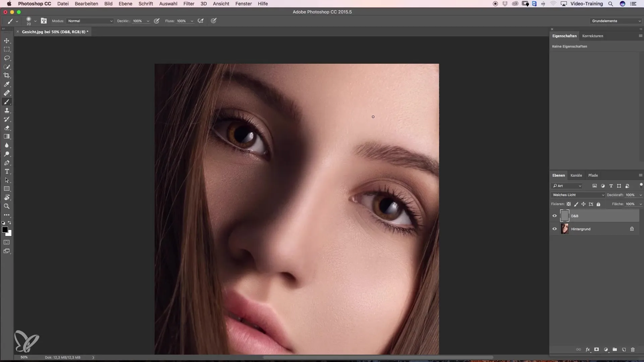644x362 pixels.
Task: Open the Fläche fill dropdown arrow
Action: tap(640, 204)
